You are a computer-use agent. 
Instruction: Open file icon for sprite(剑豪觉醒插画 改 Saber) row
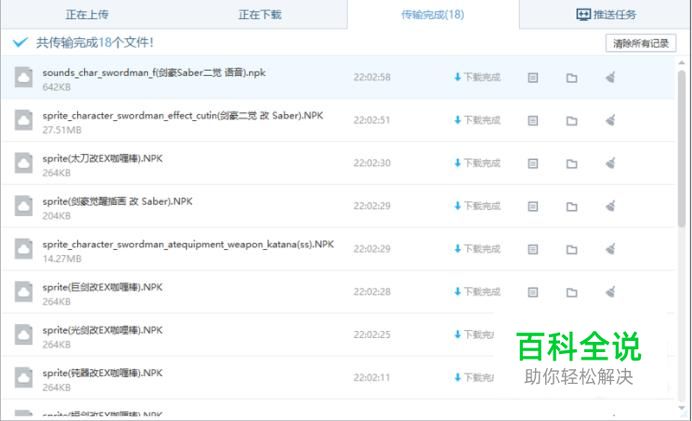click(x=533, y=207)
